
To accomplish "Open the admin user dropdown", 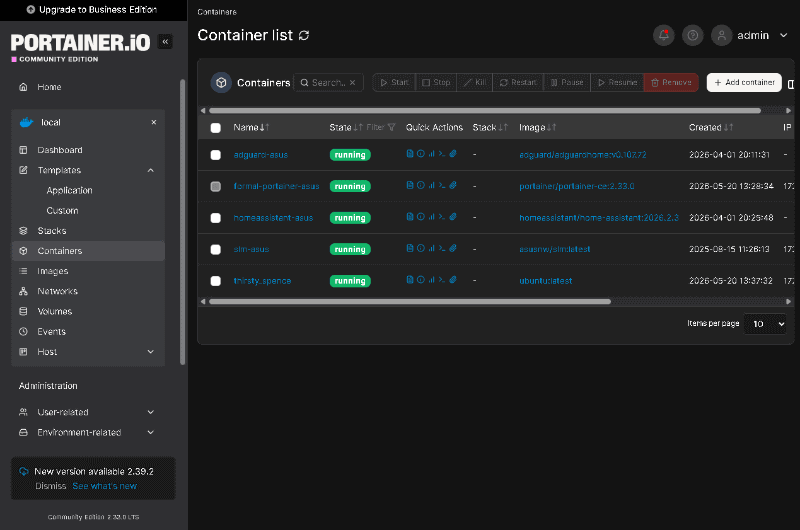I will [750, 35].
